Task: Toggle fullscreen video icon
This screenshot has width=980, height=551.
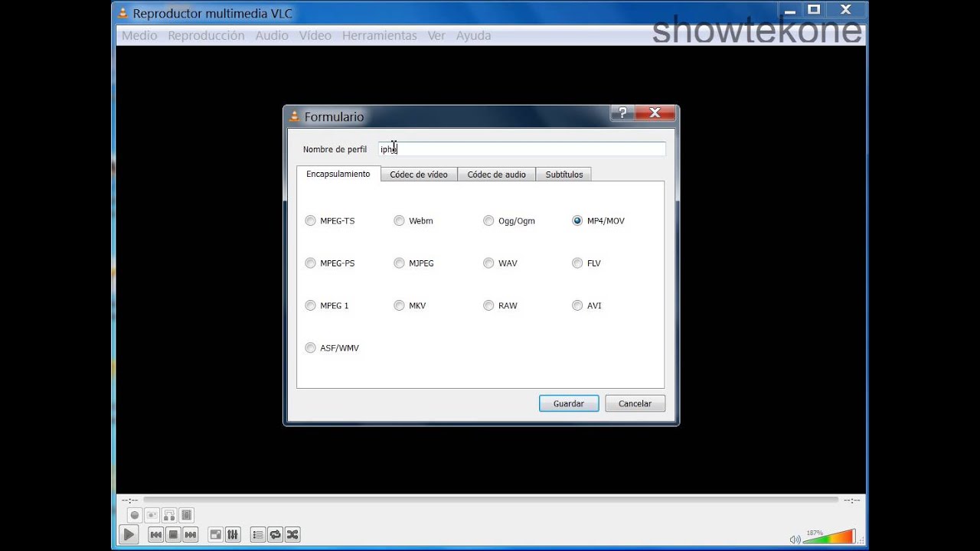Action: pyautogui.click(x=216, y=535)
